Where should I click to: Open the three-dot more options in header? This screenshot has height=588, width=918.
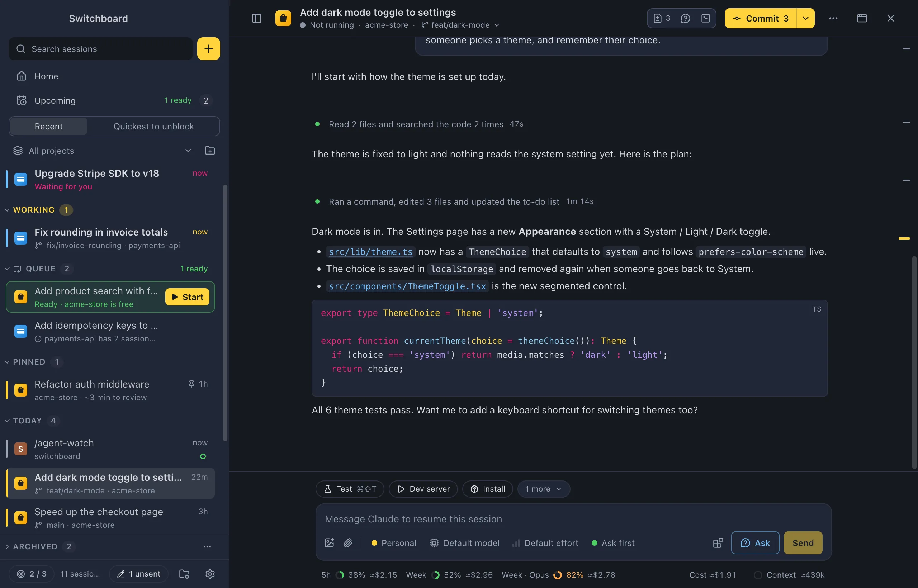coord(833,18)
